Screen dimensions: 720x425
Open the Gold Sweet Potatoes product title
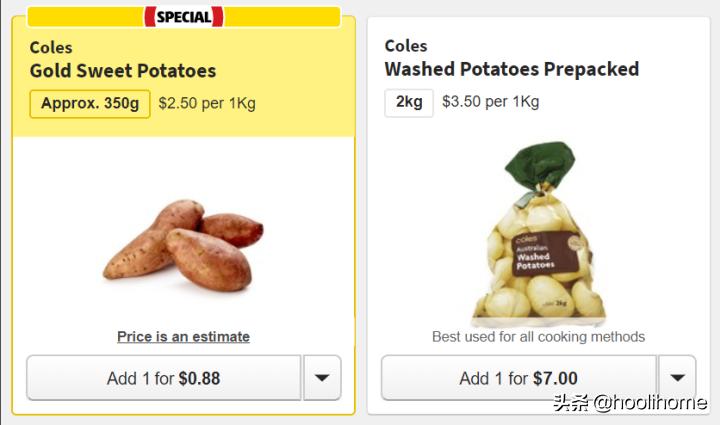point(122,71)
